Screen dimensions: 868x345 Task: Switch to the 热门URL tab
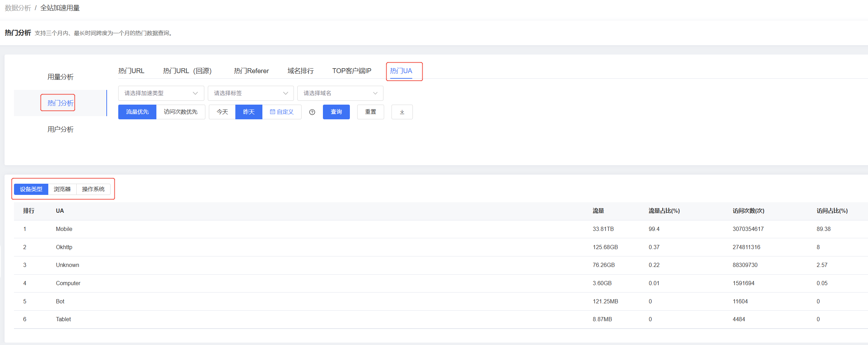[131, 71]
